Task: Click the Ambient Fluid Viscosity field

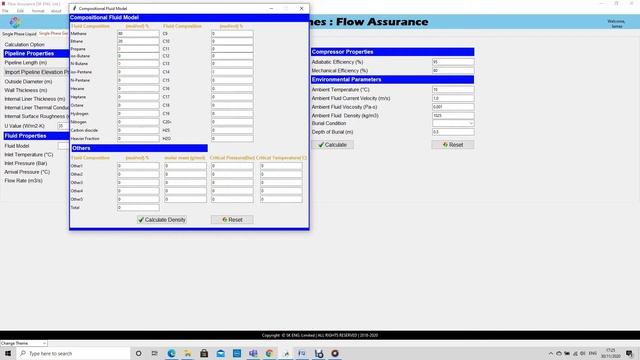Action: (453, 107)
